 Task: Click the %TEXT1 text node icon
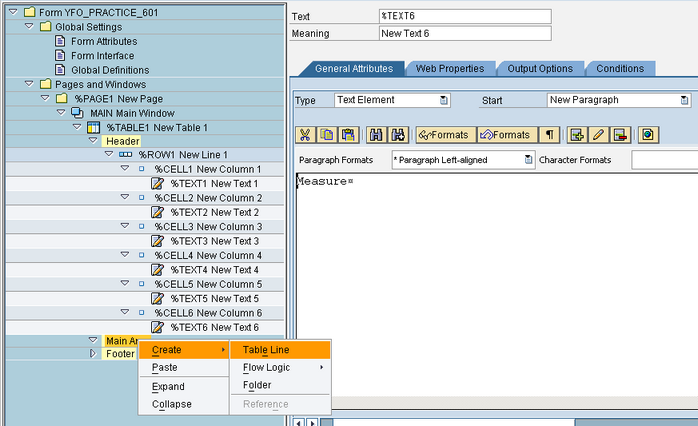(x=157, y=183)
